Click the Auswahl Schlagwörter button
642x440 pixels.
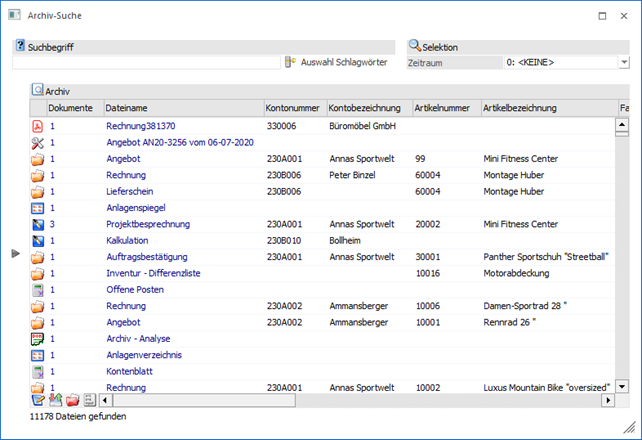pyautogui.click(x=337, y=62)
